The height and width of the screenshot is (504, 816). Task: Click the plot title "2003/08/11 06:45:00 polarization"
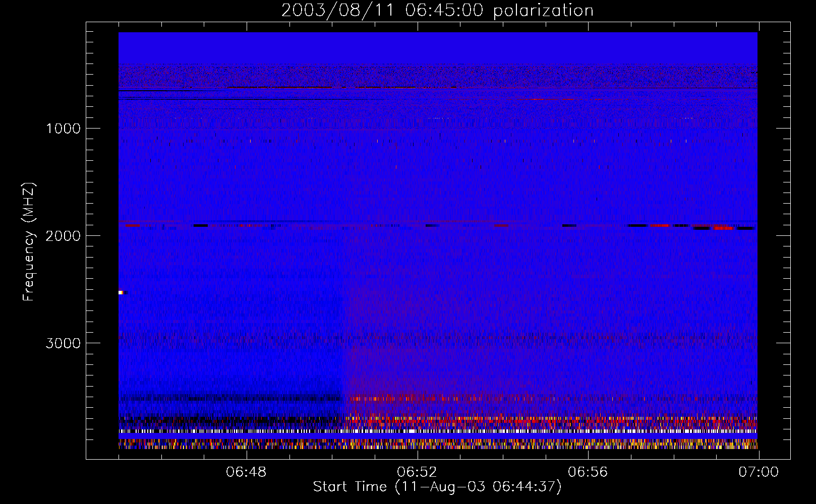point(437,11)
